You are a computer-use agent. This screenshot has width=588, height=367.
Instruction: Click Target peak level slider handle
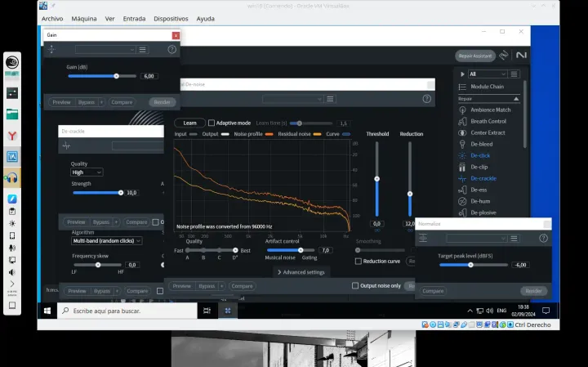[x=470, y=265]
